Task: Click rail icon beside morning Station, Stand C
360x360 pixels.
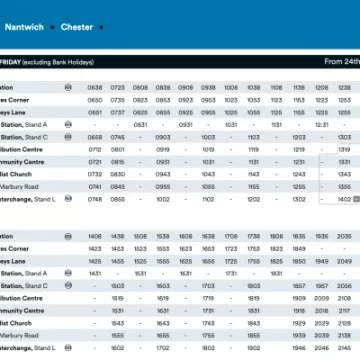Action: point(68,137)
